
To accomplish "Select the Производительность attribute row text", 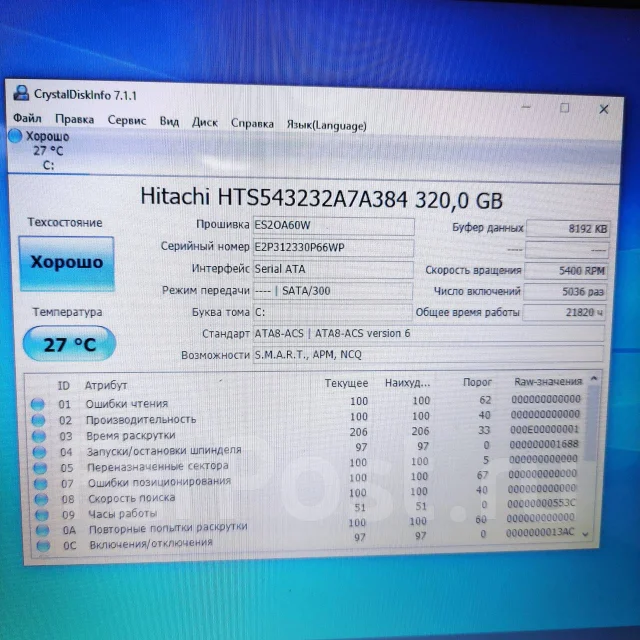I will click(141, 420).
